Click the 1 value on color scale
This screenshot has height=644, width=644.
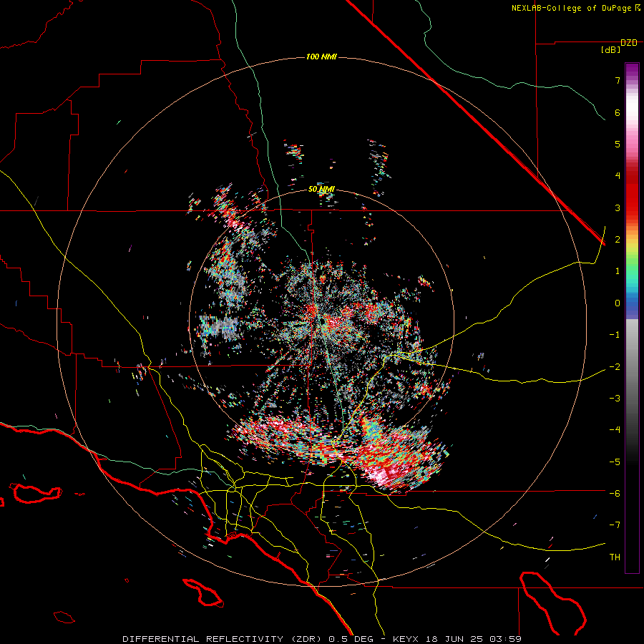pyautogui.click(x=618, y=271)
